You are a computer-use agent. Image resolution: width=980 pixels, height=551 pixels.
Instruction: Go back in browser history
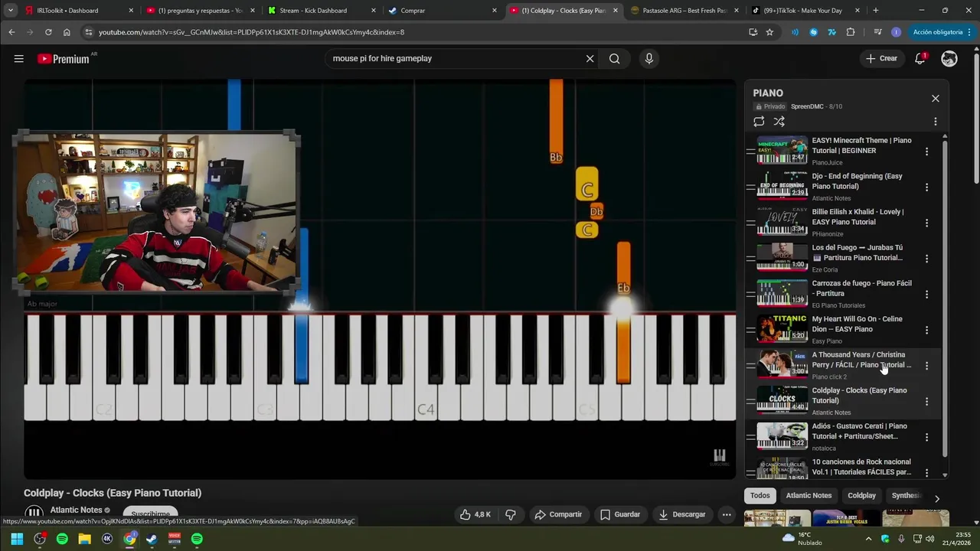(x=11, y=32)
